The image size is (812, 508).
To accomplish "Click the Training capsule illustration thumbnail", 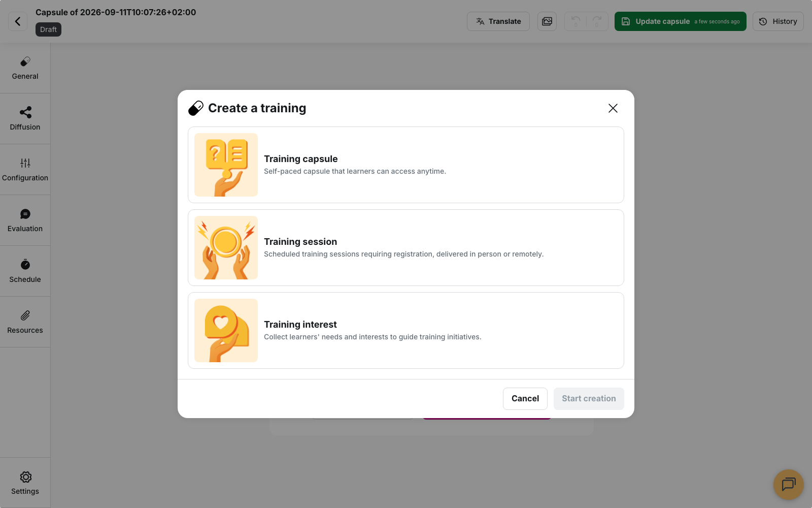I will click(x=226, y=165).
